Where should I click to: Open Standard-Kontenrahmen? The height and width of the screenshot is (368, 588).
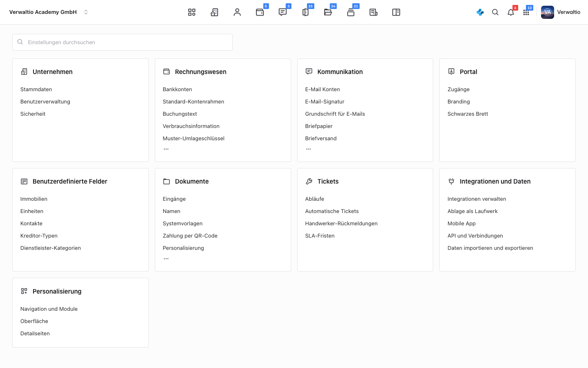tap(194, 102)
